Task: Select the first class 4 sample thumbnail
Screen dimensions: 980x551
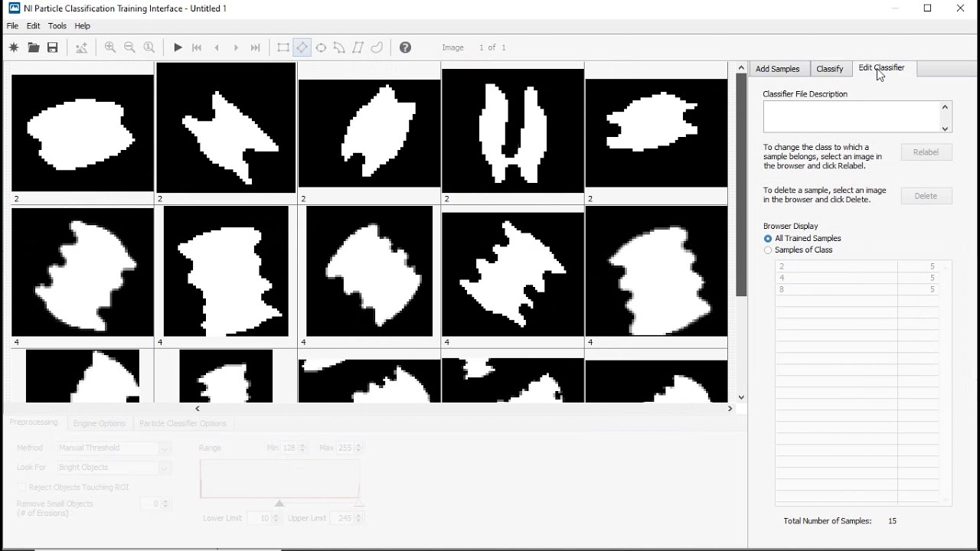Action: [83, 272]
